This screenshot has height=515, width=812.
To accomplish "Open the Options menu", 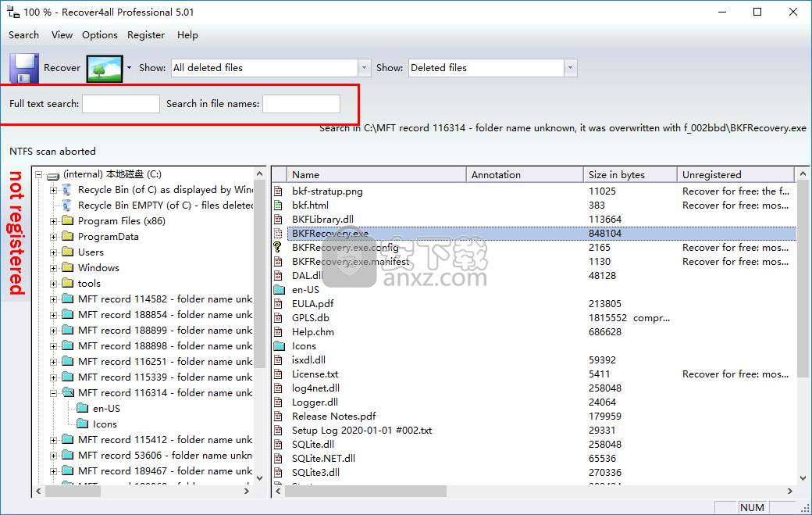I will coord(100,34).
